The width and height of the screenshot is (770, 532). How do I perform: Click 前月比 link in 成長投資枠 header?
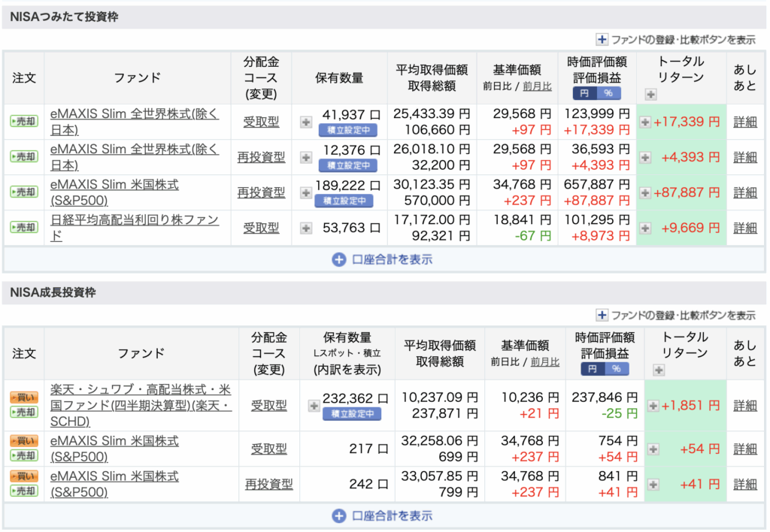point(545,362)
